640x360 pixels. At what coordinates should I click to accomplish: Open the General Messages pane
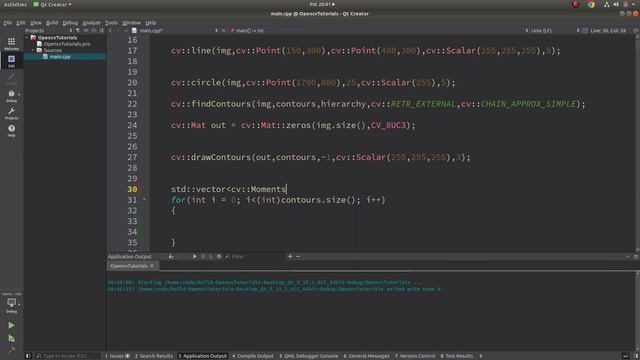pos(367,356)
